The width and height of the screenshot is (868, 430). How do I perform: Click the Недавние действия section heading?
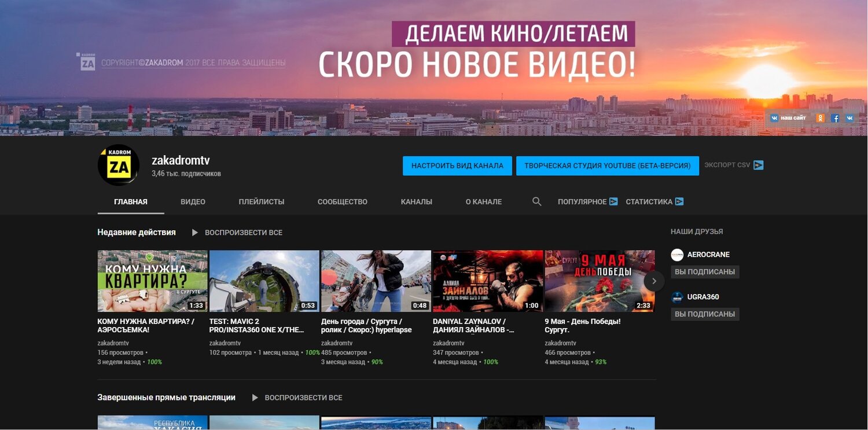[x=137, y=232]
